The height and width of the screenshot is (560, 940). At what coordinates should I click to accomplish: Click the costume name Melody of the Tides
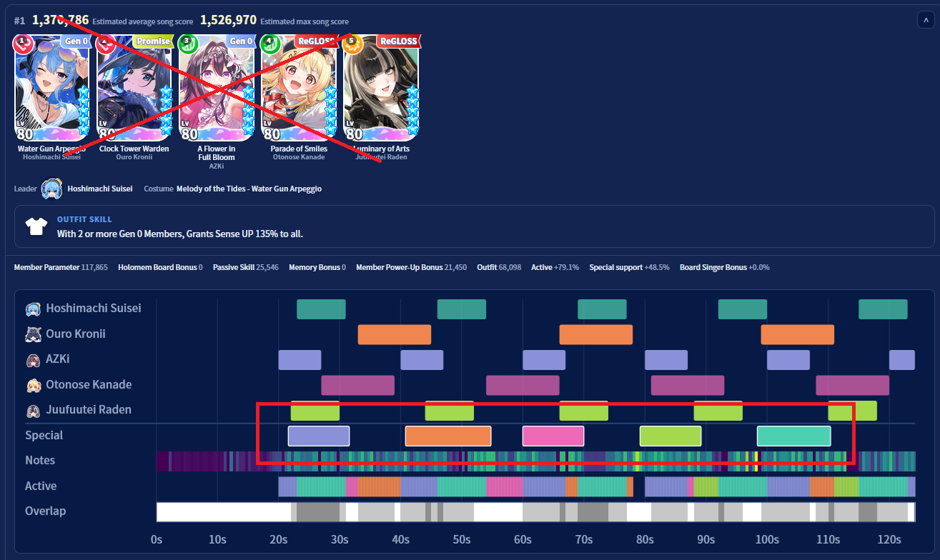coord(249,189)
